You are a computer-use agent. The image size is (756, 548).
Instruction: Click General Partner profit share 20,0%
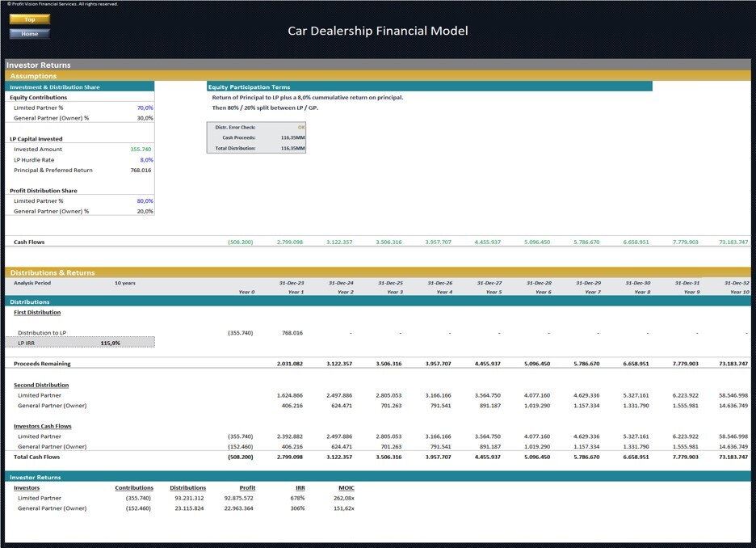point(145,211)
